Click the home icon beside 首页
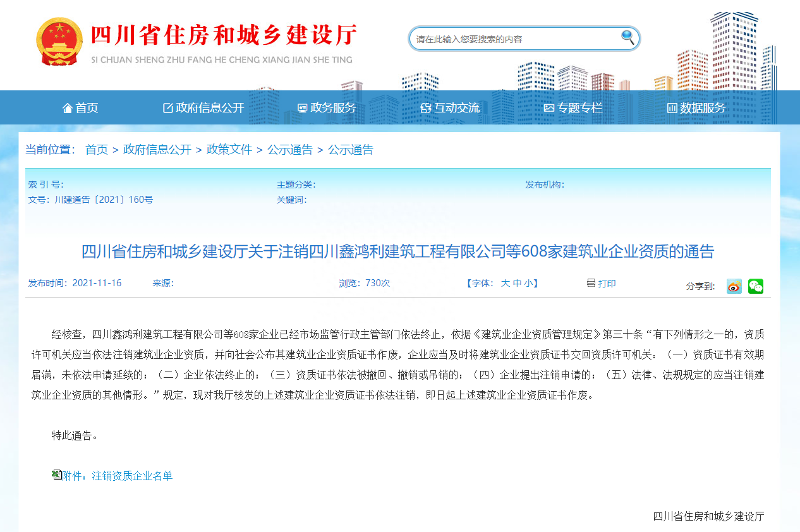This screenshot has width=800, height=532. [68, 107]
